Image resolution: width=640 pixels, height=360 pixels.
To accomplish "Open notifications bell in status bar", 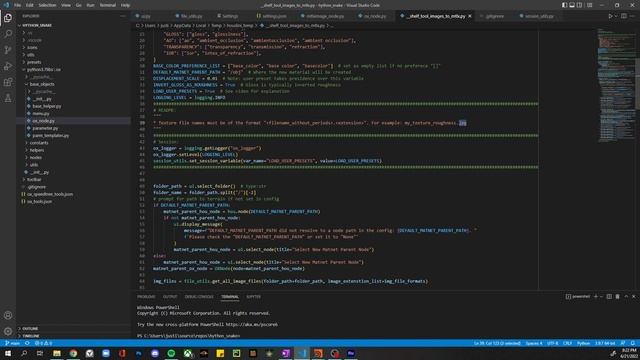I will pos(632,343).
